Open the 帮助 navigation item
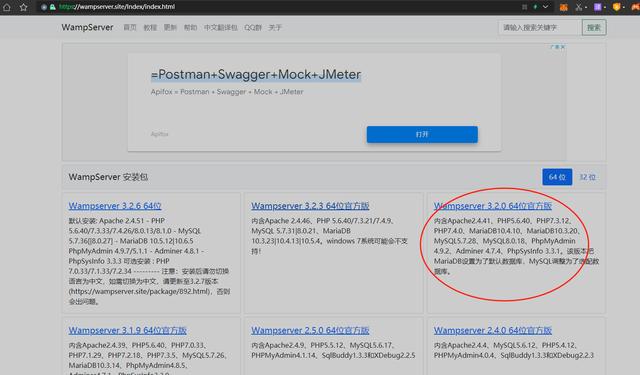The height and width of the screenshot is (375, 640). click(x=190, y=27)
